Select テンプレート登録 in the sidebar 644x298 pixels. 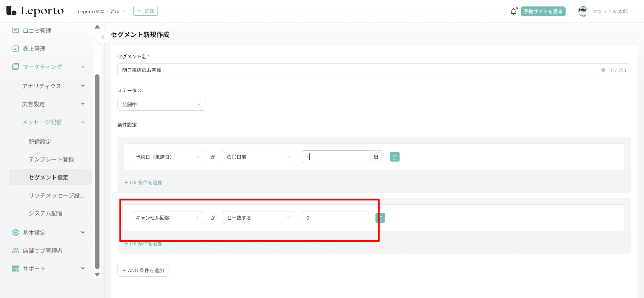pos(51,160)
